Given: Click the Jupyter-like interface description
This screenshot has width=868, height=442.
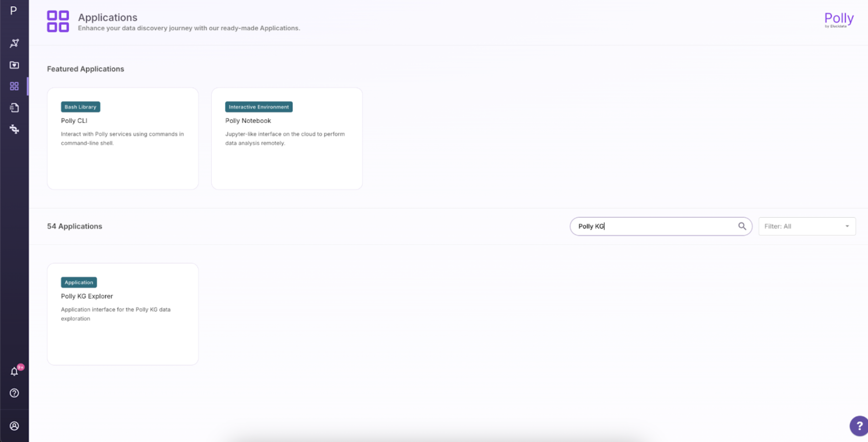Looking at the screenshot, I should (x=285, y=139).
